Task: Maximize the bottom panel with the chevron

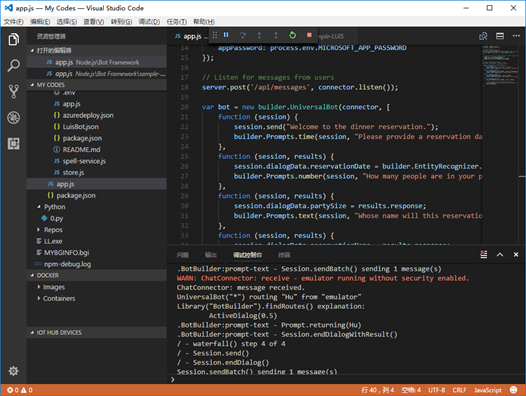Action: (x=500, y=255)
